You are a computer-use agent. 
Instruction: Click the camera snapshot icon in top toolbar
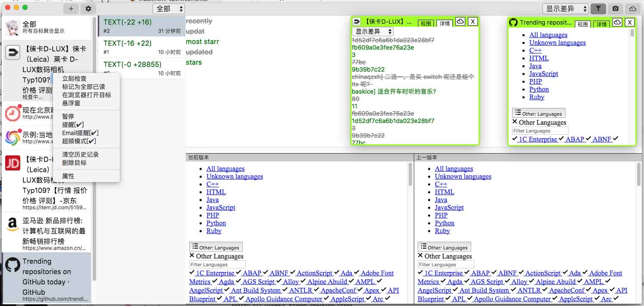point(616,9)
